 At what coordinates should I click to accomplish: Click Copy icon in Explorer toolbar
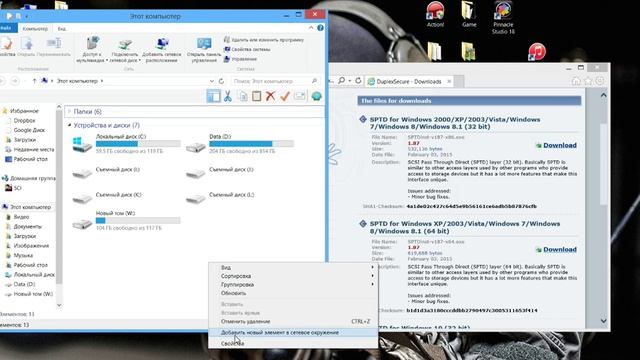[x=243, y=96]
